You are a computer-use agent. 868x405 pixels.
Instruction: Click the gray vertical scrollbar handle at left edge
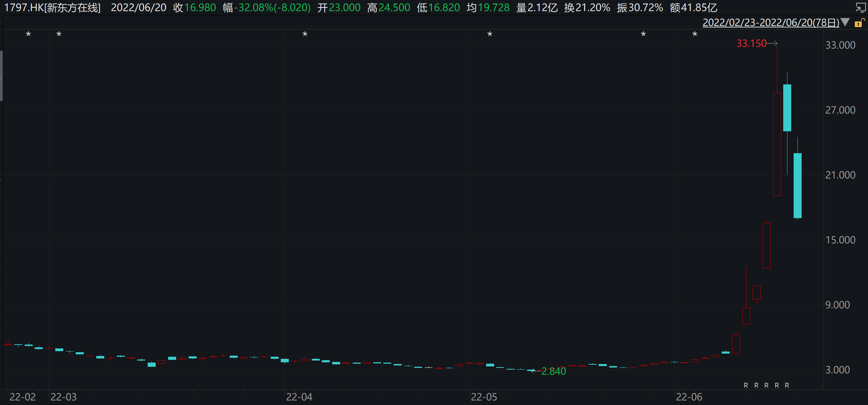point(1,76)
